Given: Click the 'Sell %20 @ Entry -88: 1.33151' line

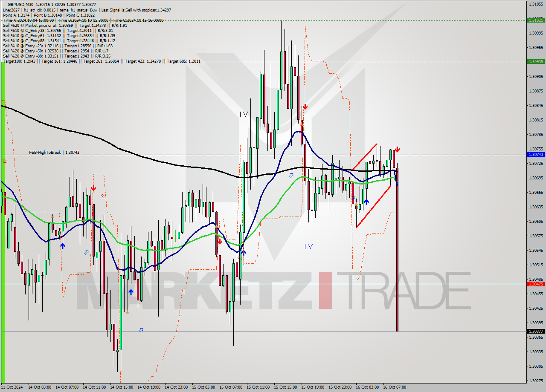Looking at the screenshot, I should coord(57,56).
